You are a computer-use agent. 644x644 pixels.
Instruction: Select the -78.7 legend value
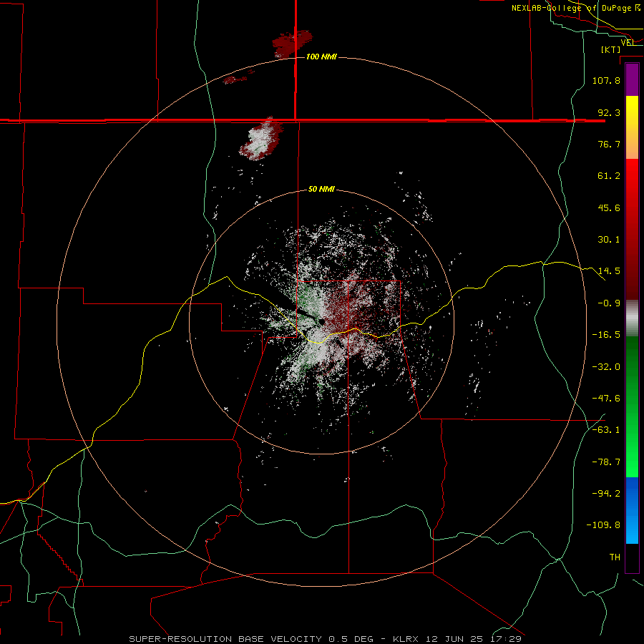(x=606, y=462)
